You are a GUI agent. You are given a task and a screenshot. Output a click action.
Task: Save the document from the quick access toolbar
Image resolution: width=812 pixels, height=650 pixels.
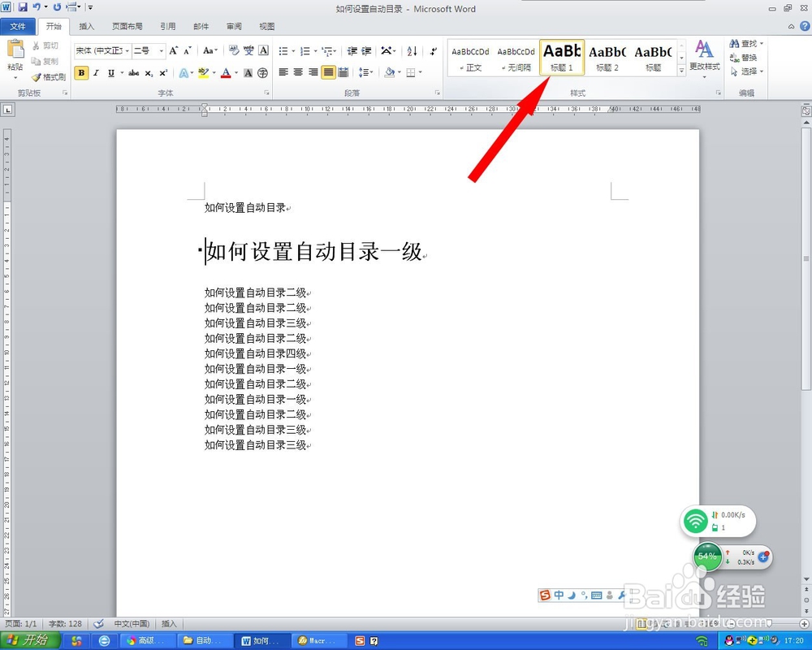pos(23,7)
